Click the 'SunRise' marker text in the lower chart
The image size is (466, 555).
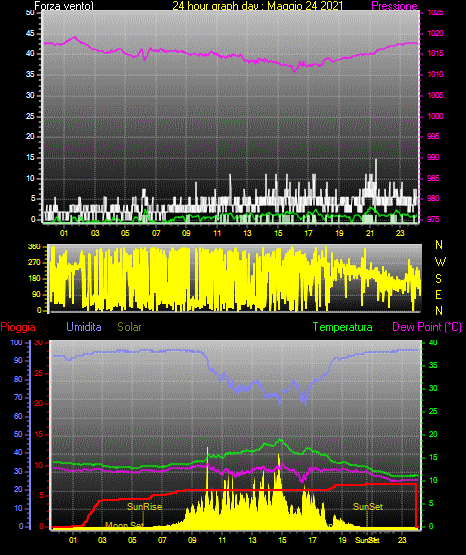[144, 507]
